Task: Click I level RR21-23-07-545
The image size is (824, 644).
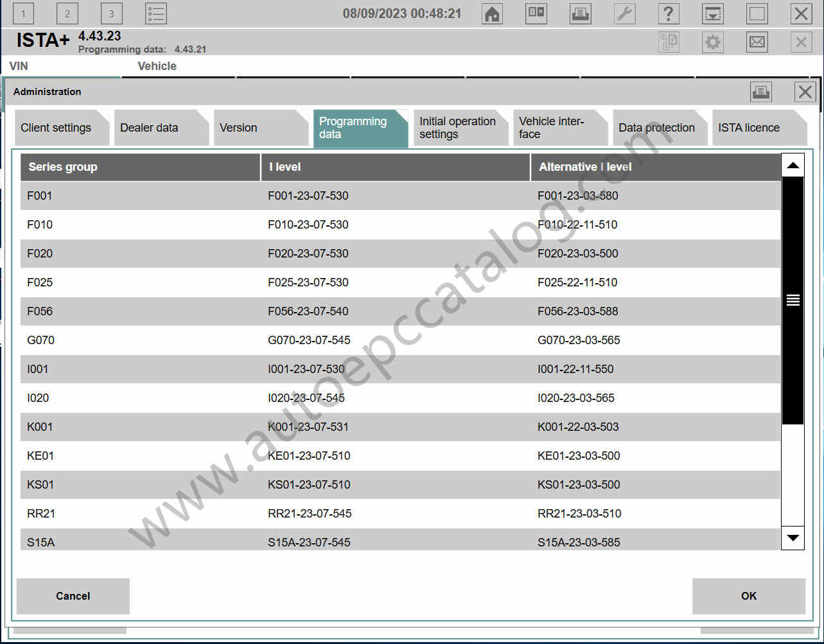Action: tap(310, 514)
